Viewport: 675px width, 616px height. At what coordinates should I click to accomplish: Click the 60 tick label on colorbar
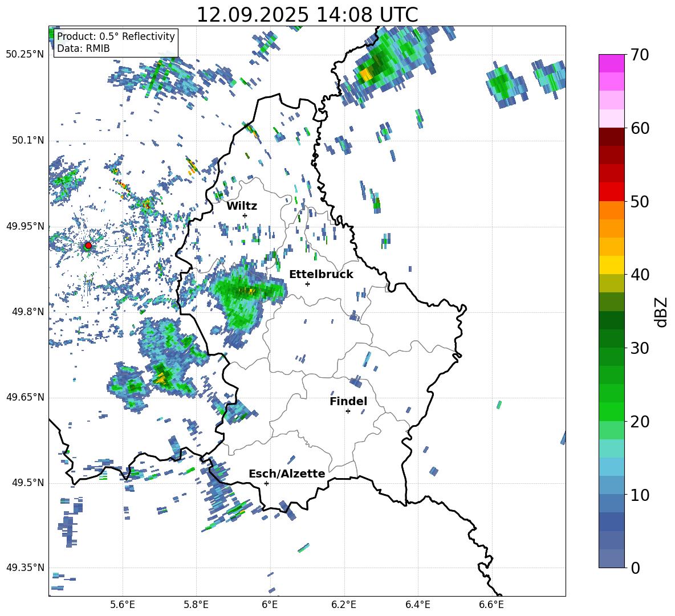pos(640,129)
